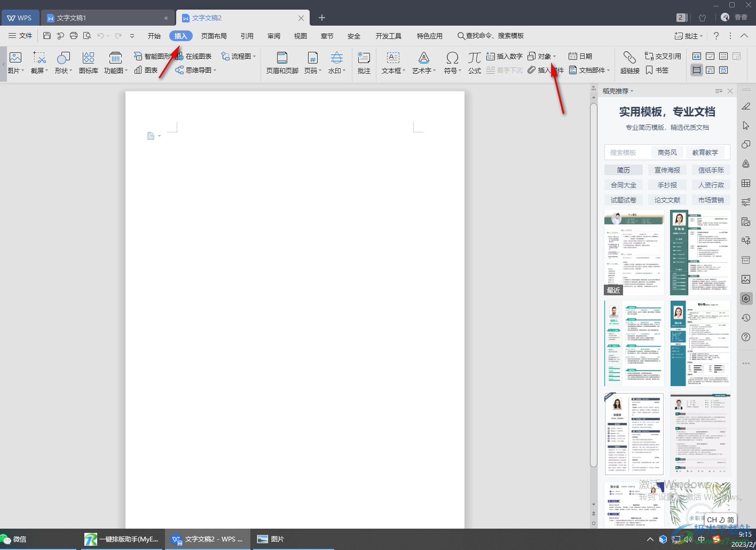
Task: Open the 批注 dropdown at top right
Action: pos(689,36)
